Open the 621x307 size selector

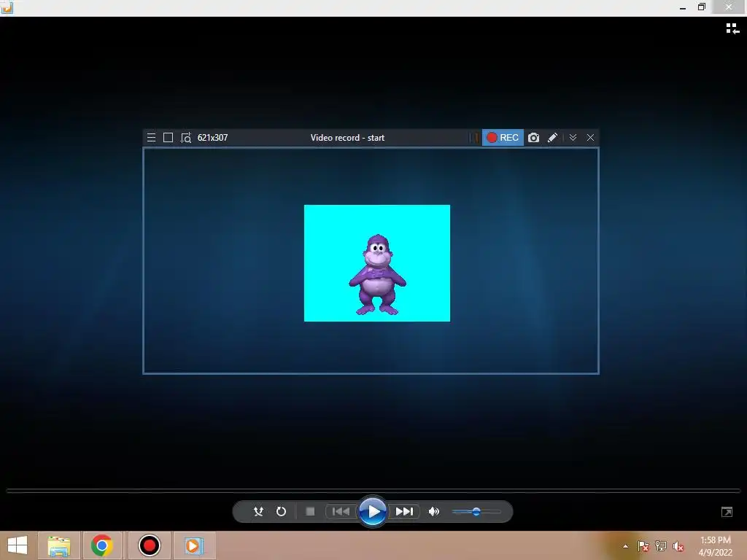212,138
